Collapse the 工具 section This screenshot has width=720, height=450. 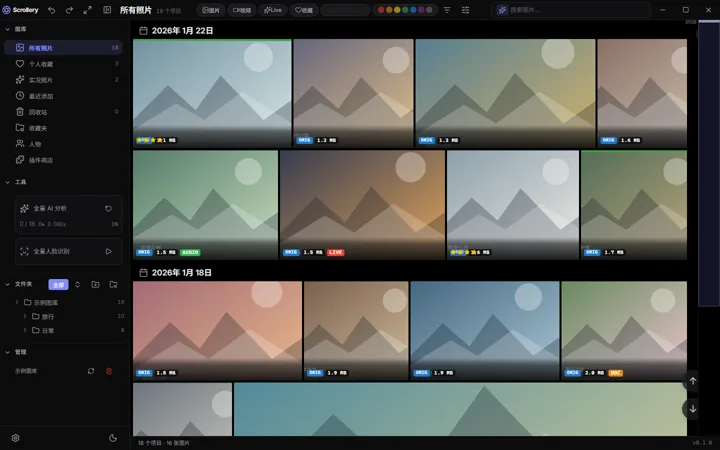pyautogui.click(x=7, y=182)
